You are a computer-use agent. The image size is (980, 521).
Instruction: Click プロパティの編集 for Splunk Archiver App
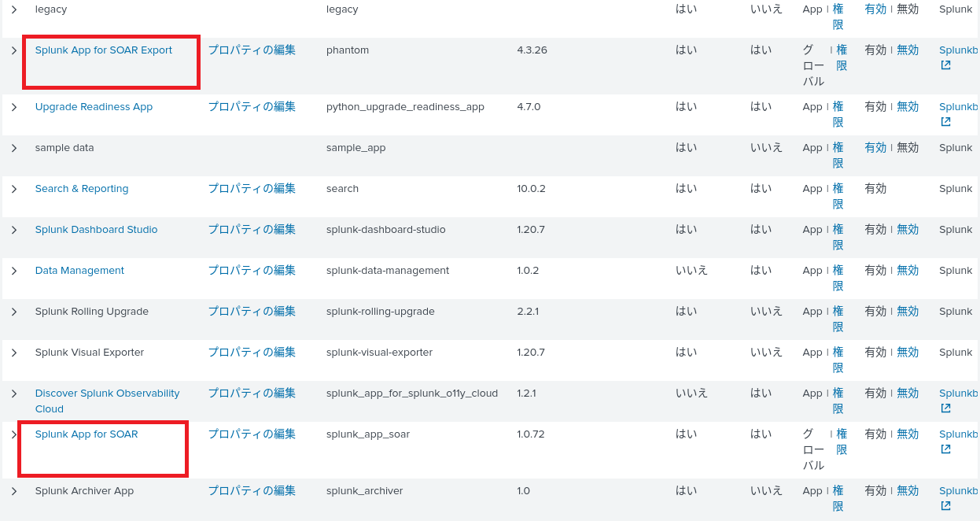(252, 491)
